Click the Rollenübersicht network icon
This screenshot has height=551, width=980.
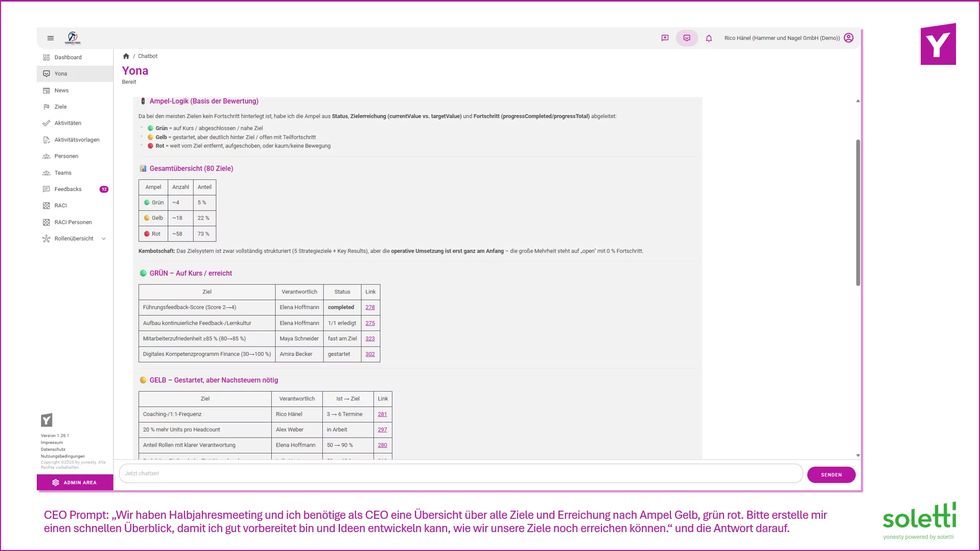point(46,238)
